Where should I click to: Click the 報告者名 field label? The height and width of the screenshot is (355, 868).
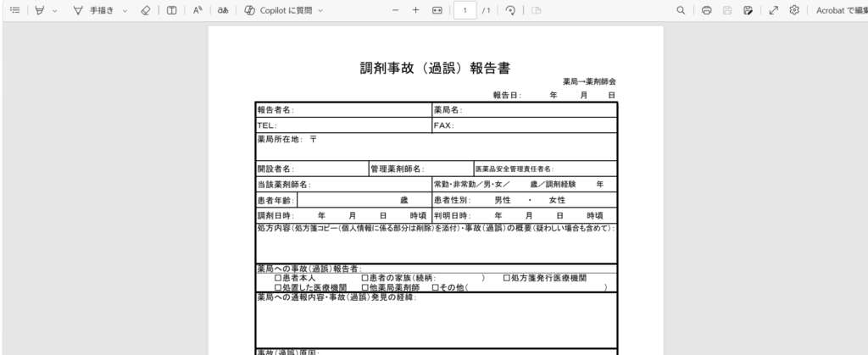click(275, 110)
